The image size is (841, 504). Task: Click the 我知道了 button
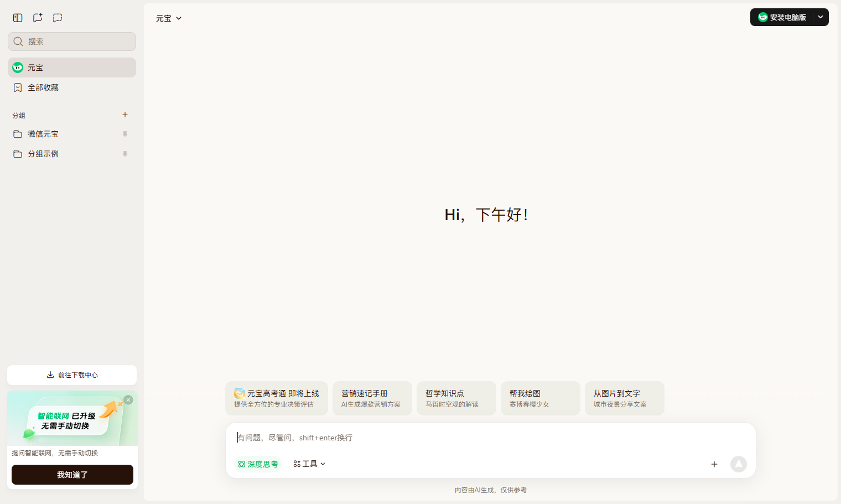coord(72,475)
